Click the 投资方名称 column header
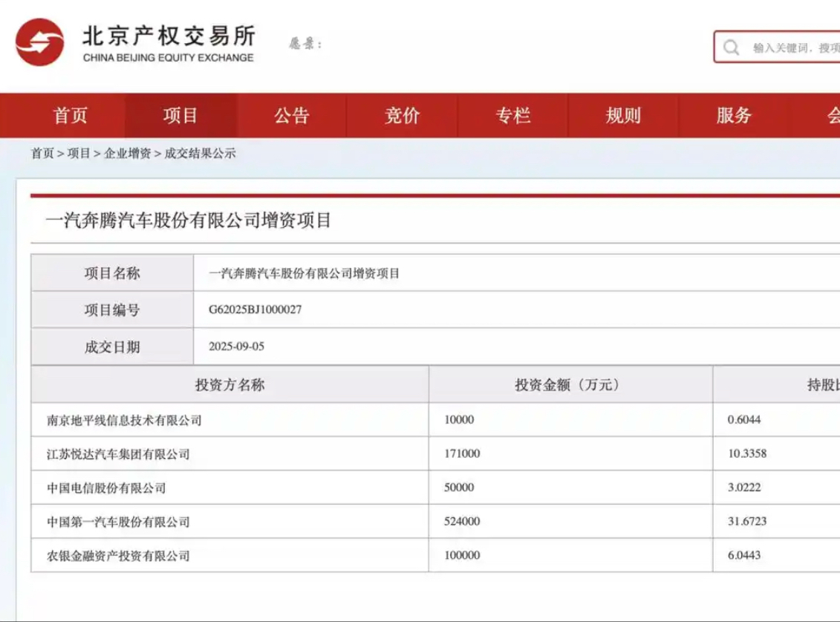 229,384
